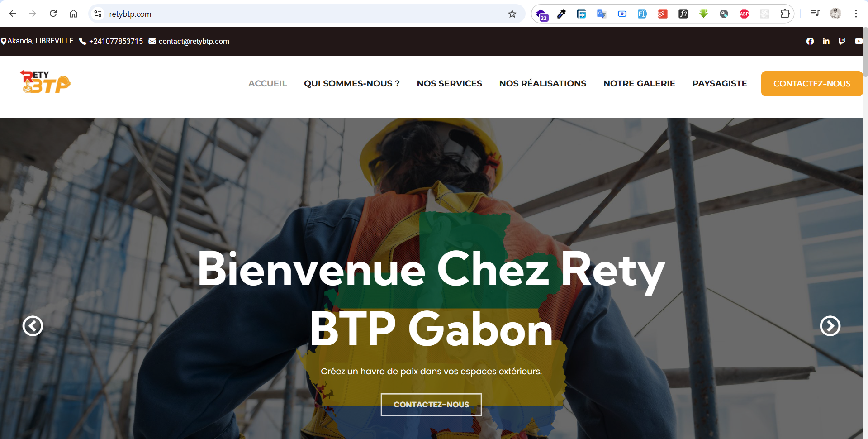The height and width of the screenshot is (439, 868).
Task: View site information next to the URL
Action: (x=98, y=14)
